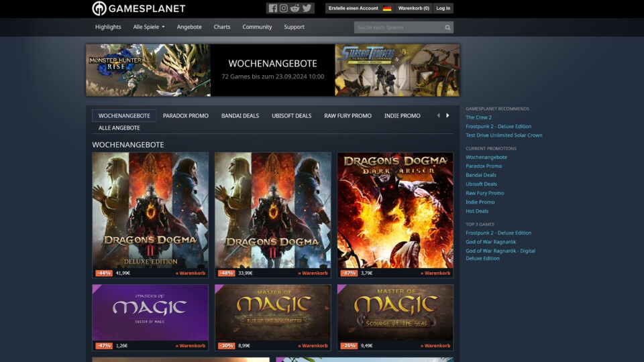Open the Hot Deals sidebar link
Screen dimensions: 644x362
click(x=477, y=211)
